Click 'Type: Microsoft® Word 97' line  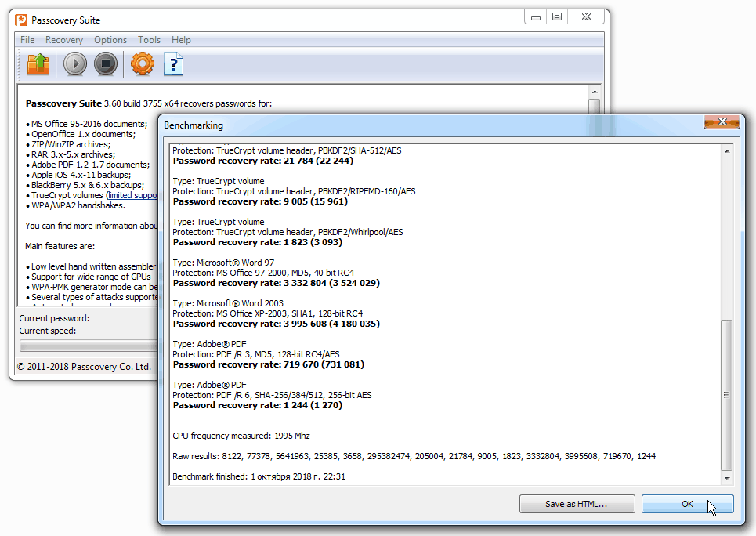coord(223,263)
